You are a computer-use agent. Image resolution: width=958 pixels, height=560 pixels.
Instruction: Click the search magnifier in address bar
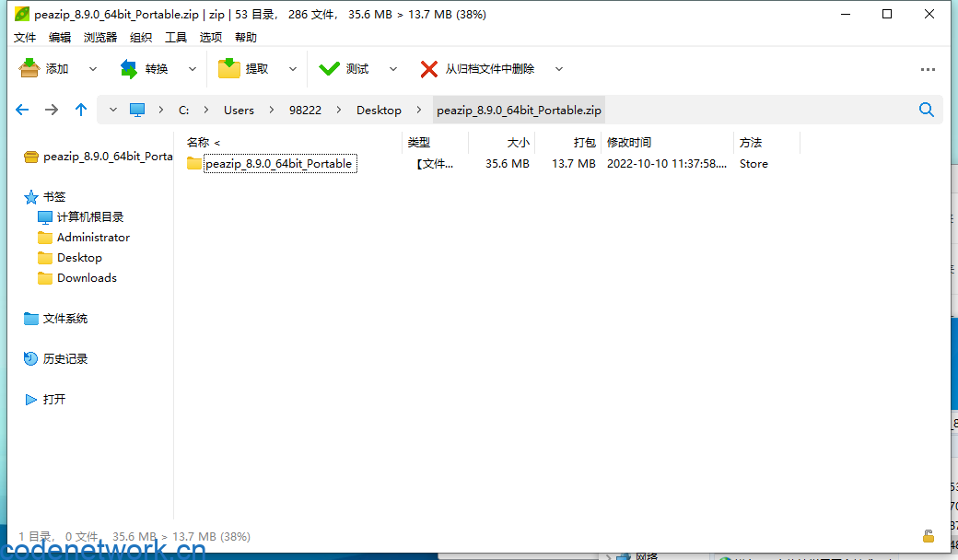point(927,109)
